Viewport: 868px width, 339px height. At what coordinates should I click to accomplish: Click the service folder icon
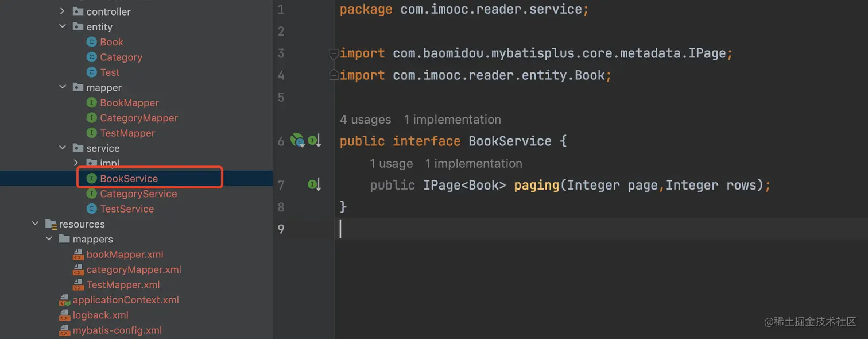click(78, 148)
